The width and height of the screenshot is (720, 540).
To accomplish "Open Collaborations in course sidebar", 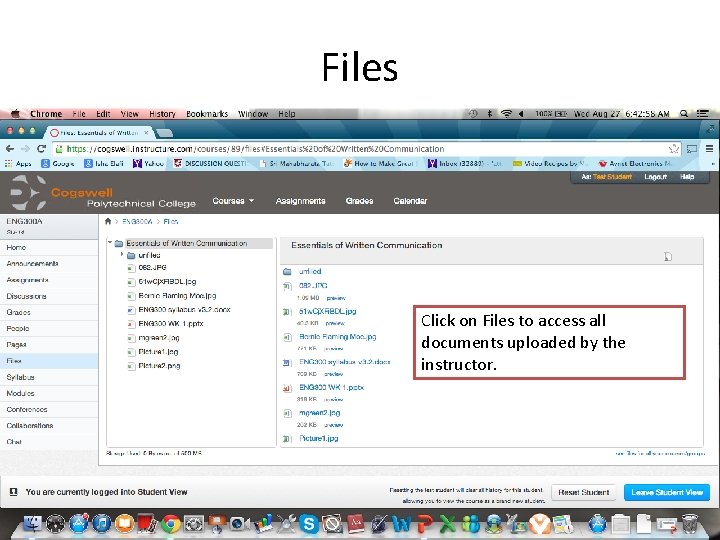I will pyautogui.click(x=49, y=426).
